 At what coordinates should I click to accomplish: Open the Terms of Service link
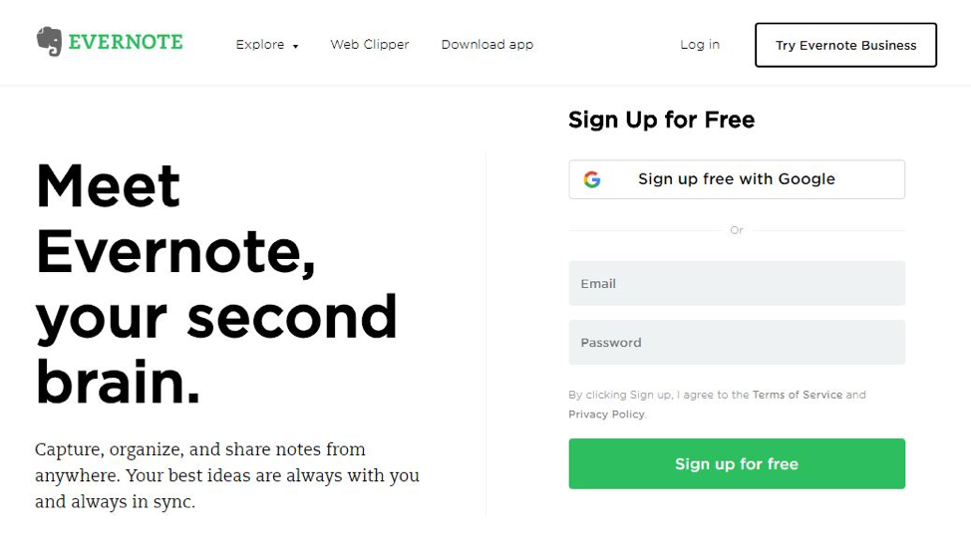[x=797, y=395]
